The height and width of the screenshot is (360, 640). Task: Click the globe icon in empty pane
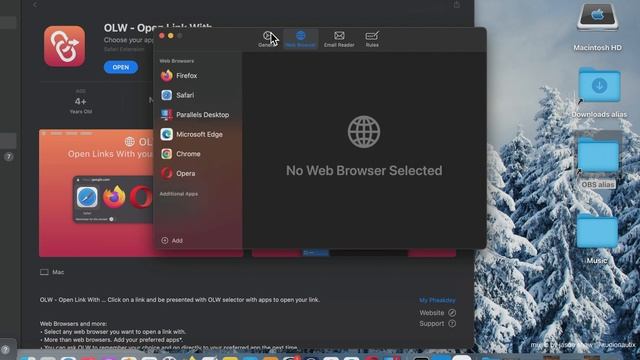tap(364, 132)
